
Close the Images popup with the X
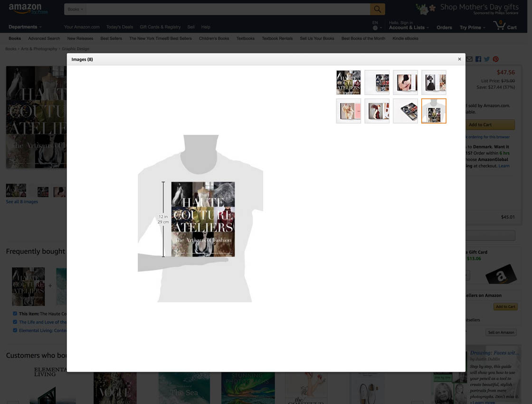click(459, 59)
